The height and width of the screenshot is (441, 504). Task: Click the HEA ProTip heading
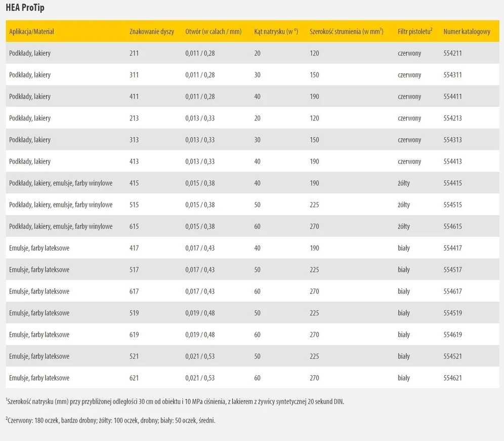coord(25,8)
